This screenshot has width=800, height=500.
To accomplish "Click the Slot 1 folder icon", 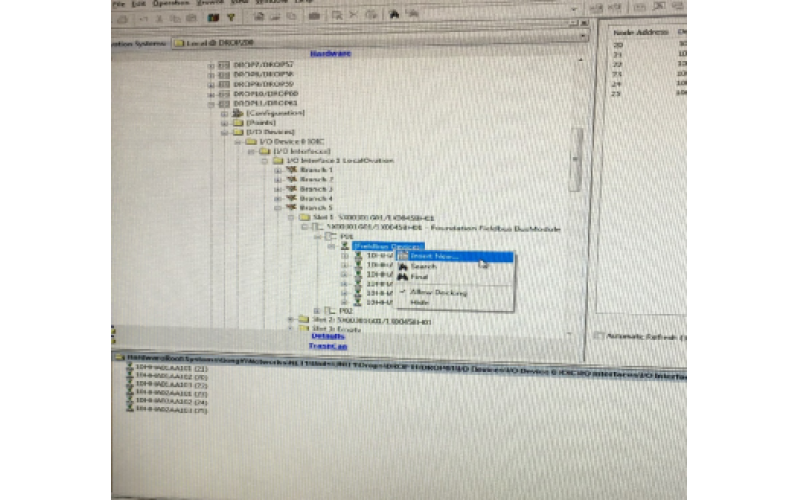I will (304, 217).
